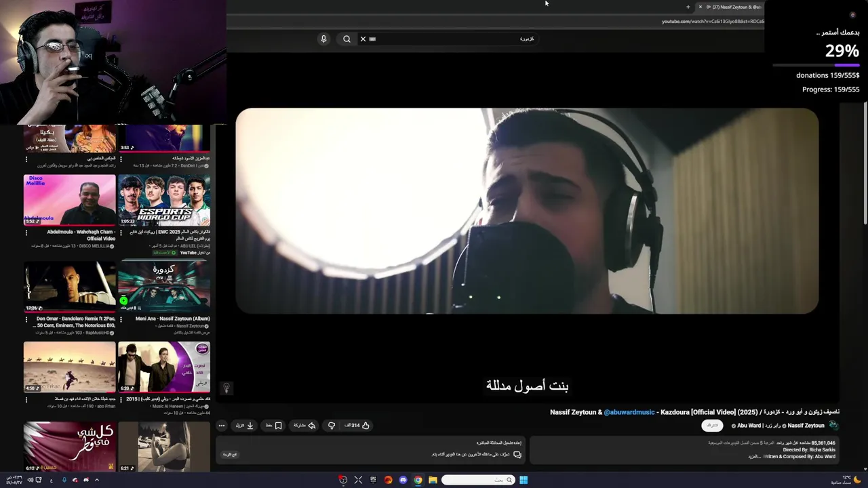The image size is (868, 488).
Task: Open a new browser tab with plus icon
Action: [x=688, y=7]
